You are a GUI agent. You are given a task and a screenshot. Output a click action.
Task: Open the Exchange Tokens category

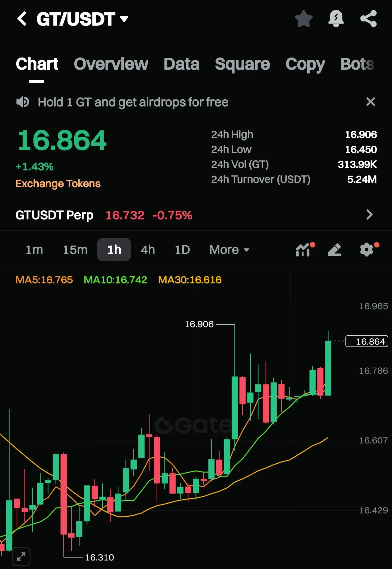(x=58, y=184)
